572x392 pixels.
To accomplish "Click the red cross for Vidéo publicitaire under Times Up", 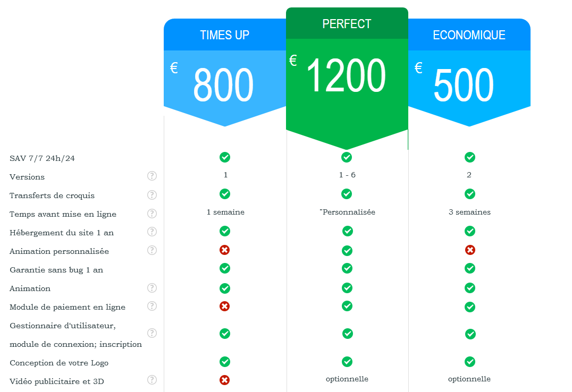I will (225, 380).
